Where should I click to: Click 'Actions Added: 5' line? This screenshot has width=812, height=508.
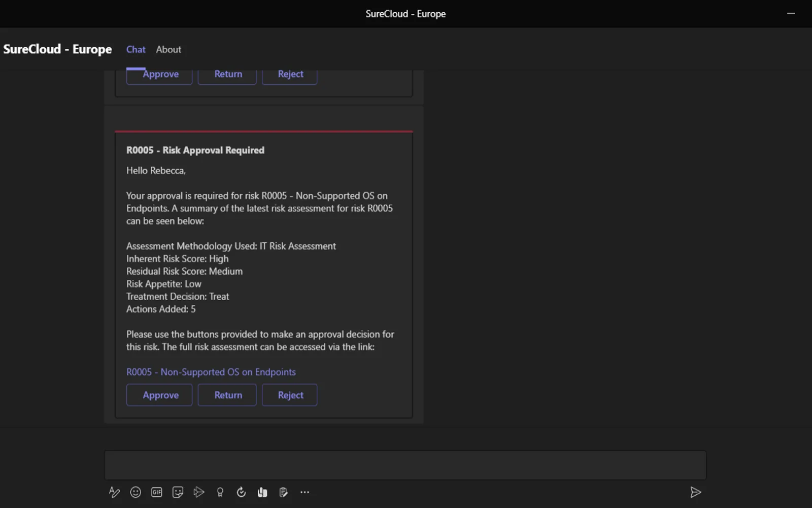[x=161, y=309]
